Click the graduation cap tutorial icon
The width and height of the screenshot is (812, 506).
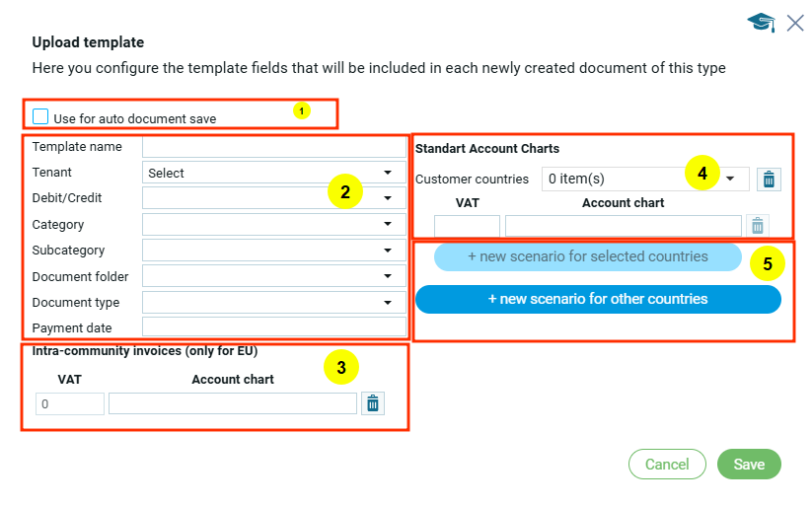[x=761, y=23]
